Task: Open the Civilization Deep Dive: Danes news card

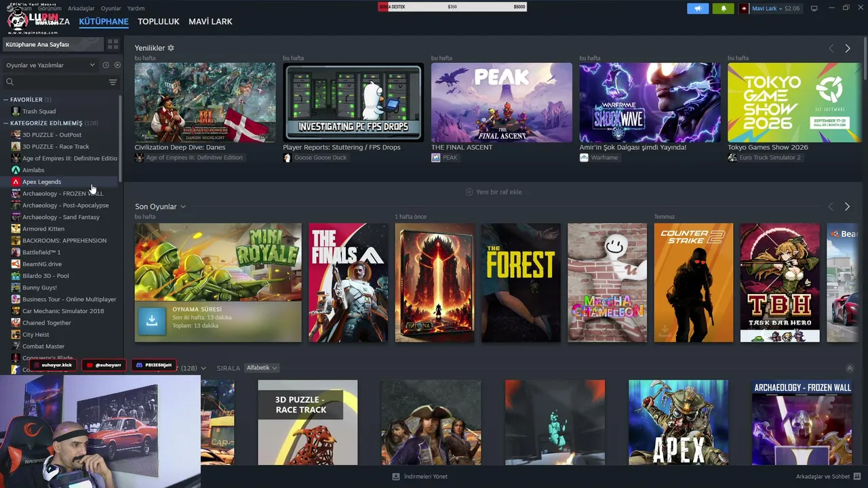Action: [x=205, y=102]
